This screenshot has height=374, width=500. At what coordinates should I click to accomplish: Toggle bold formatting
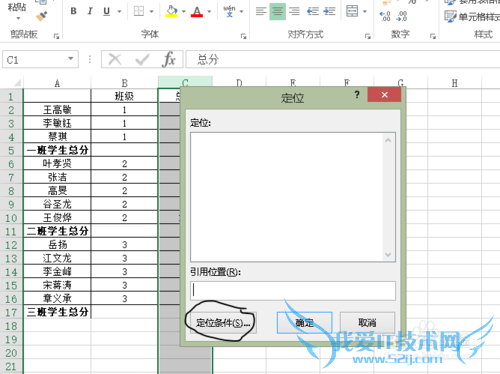click(x=74, y=11)
